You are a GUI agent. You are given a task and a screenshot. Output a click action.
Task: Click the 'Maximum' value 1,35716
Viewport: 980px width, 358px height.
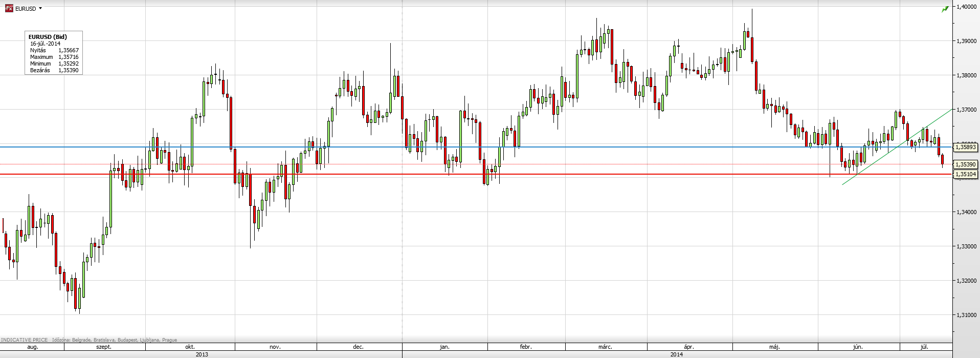coord(68,57)
